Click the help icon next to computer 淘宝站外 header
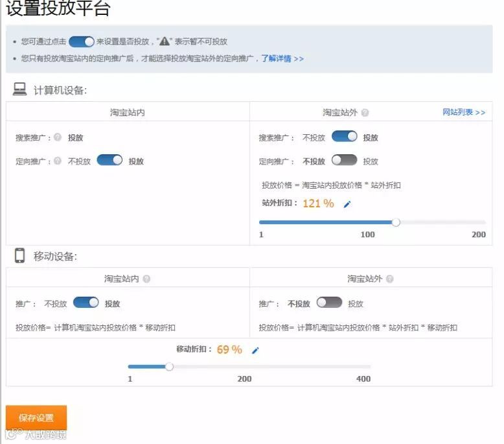 (x=365, y=113)
